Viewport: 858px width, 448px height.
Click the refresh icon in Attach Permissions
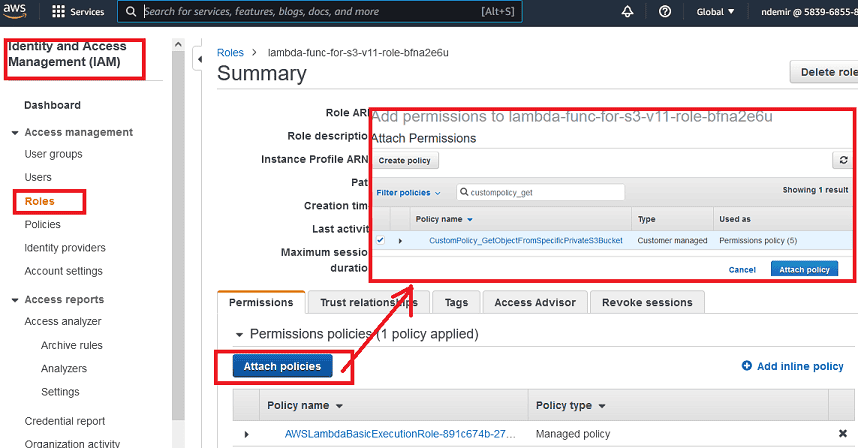842,160
